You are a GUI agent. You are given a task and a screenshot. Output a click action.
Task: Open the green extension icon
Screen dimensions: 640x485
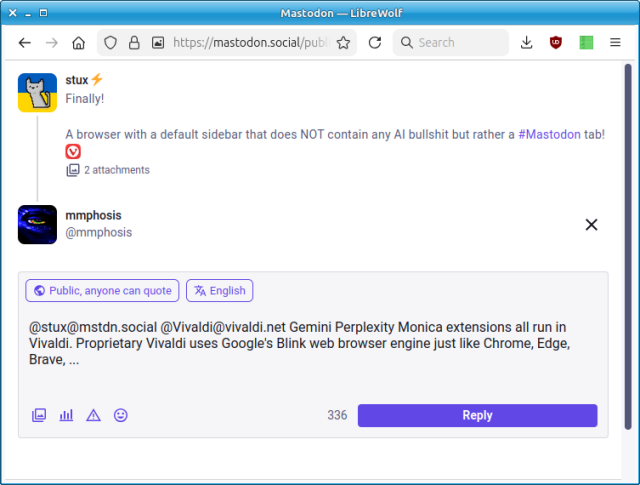click(586, 42)
